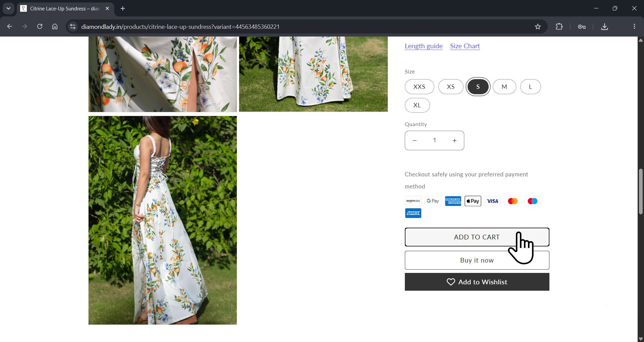
Task: Click the scrollbar up arrow
Action: click(640, 40)
